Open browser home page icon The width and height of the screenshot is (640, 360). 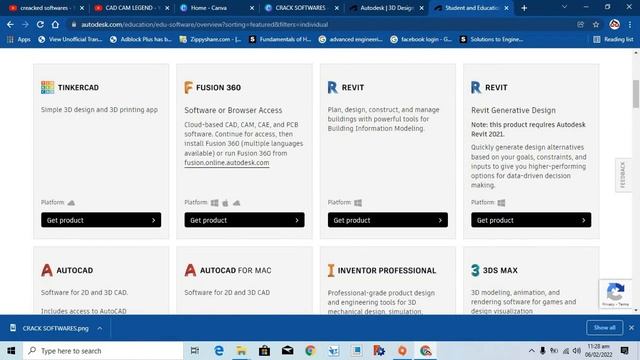click(x=55, y=24)
